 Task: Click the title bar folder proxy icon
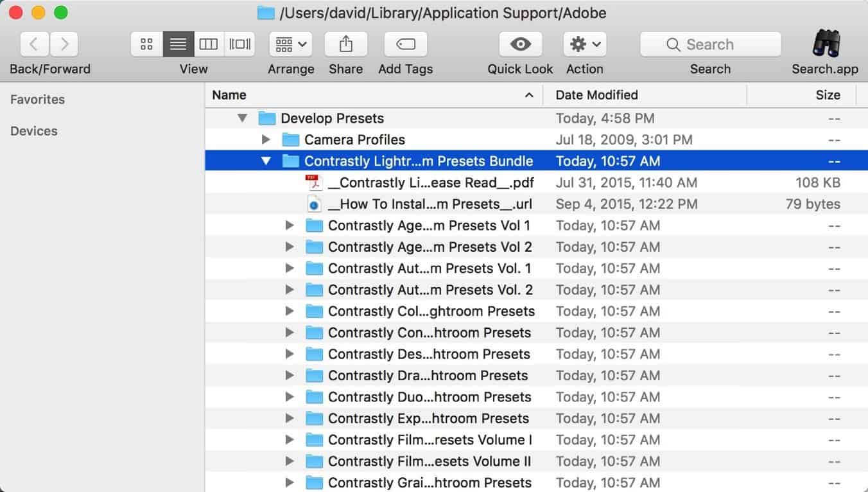[x=265, y=12]
